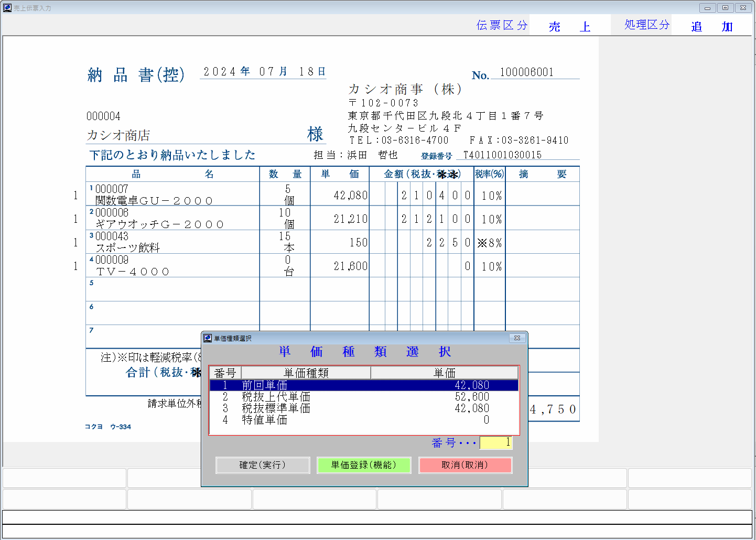Click the 単価種類選択 dialog title icon

[x=208, y=338]
